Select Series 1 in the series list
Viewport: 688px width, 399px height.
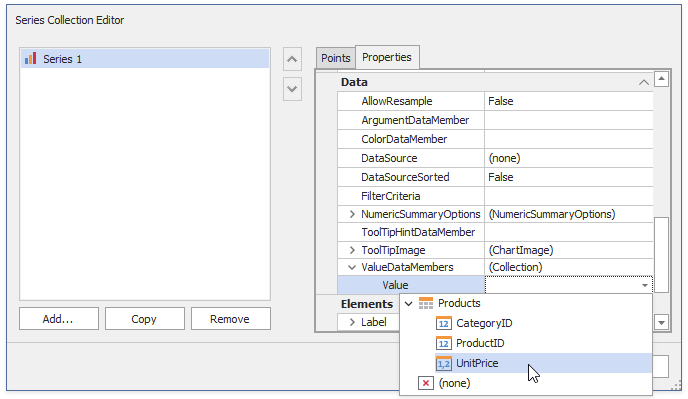pos(145,59)
